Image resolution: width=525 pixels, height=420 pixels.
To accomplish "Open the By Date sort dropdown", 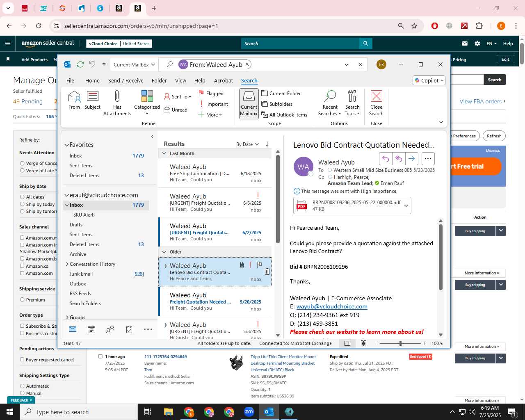I will 247,144.
